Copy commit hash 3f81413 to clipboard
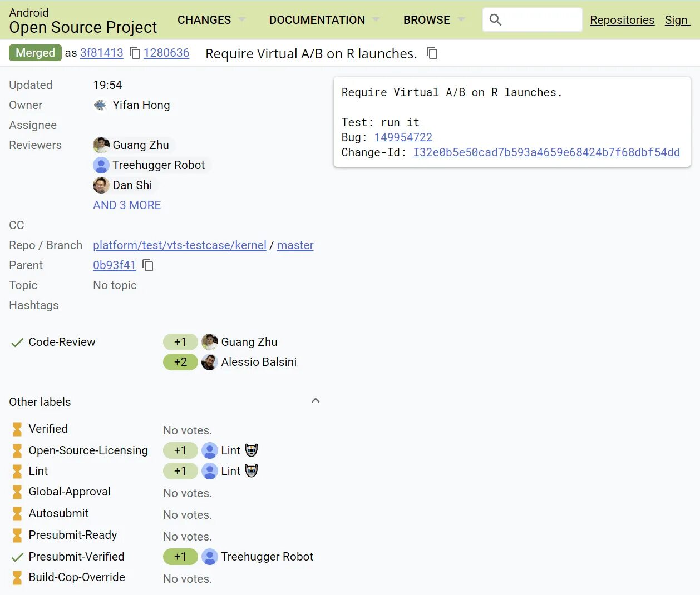Screen dimensions: 700x595 click(x=135, y=53)
